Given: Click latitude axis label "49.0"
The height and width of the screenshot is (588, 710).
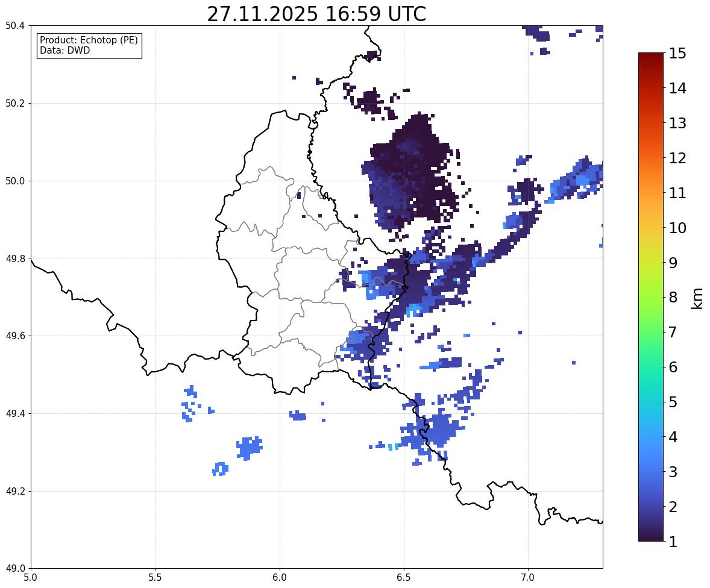Looking at the screenshot, I should pyautogui.click(x=15, y=569).
